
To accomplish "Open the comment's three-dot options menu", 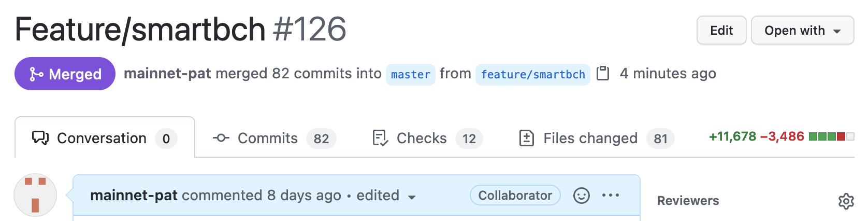I will click(x=611, y=196).
